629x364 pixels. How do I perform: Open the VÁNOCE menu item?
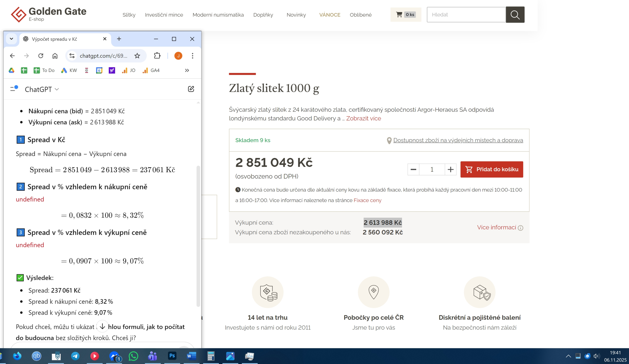(329, 15)
